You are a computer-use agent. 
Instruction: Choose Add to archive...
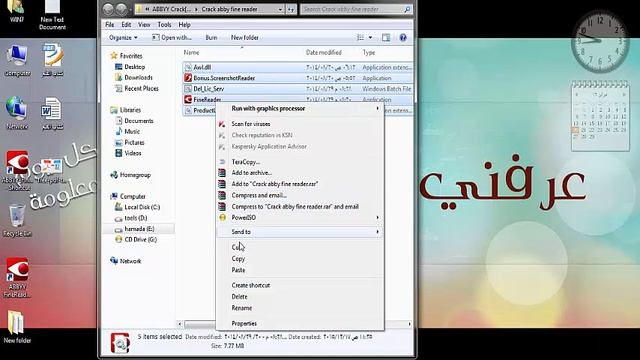click(x=300, y=173)
